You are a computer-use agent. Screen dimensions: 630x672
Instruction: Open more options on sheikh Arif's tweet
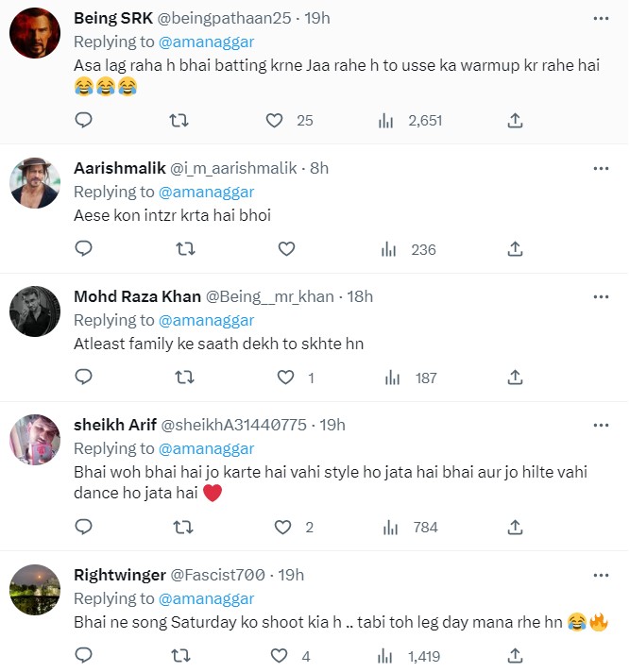click(x=601, y=426)
